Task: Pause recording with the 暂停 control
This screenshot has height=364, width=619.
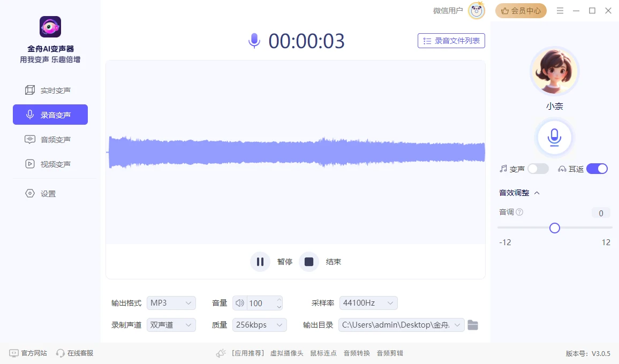Action: click(x=260, y=261)
